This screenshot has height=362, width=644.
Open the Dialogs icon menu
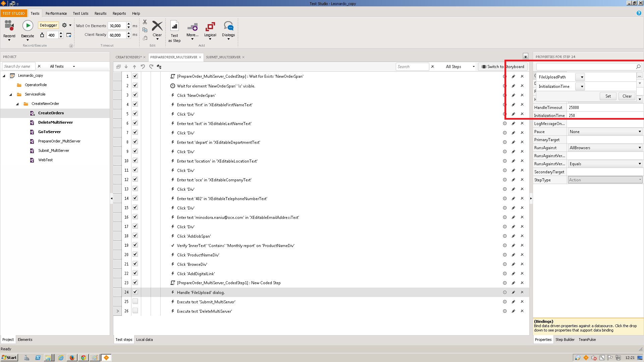tap(228, 27)
